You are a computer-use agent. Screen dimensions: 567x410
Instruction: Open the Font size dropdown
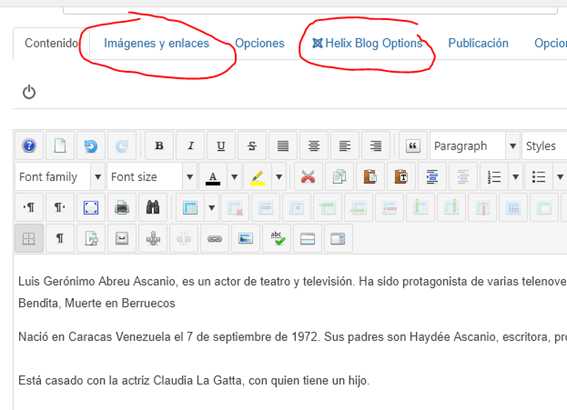(x=152, y=177)
